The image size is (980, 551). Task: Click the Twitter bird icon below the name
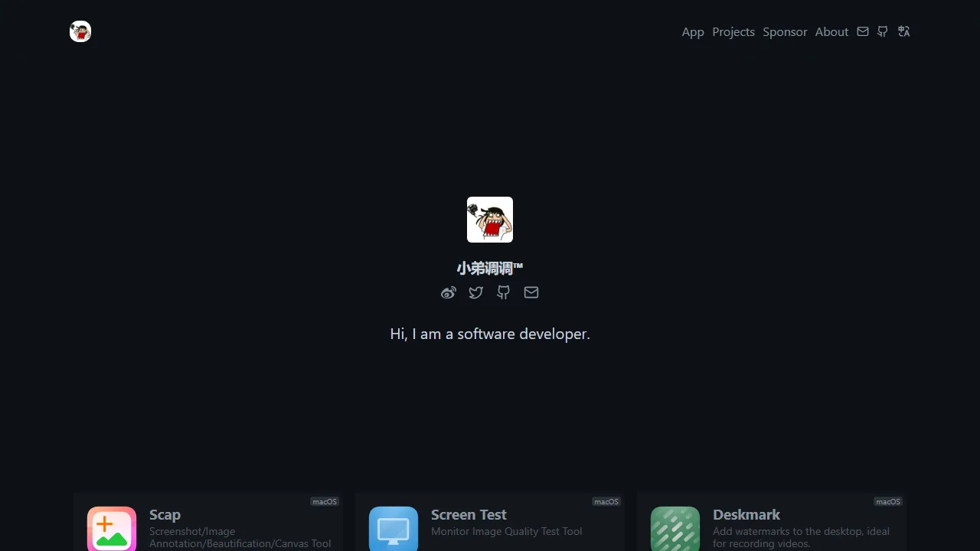pos(476,292)
